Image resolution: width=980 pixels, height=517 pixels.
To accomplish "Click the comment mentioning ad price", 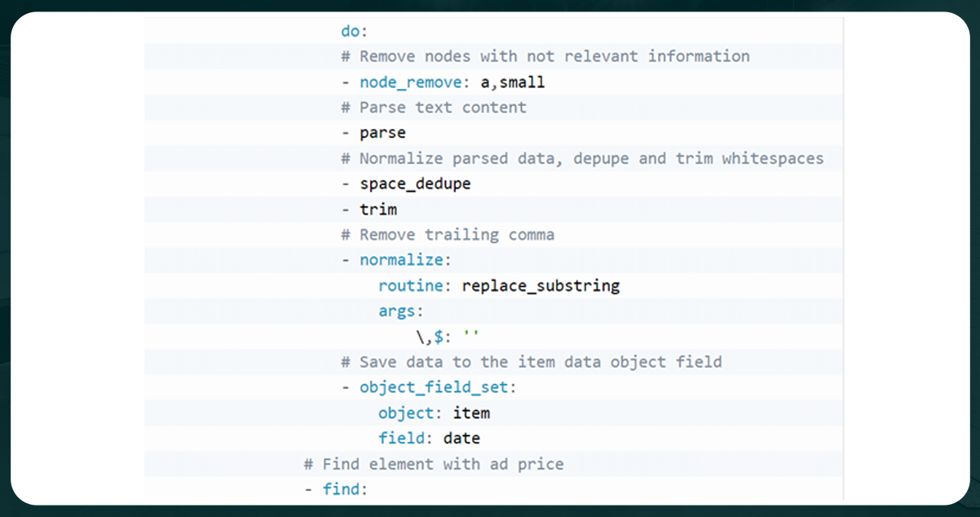I will pos(433,463).
